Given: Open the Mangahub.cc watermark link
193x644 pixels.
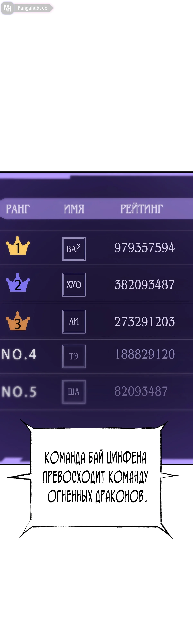Looking at the screenshot, I should (32, 8).
